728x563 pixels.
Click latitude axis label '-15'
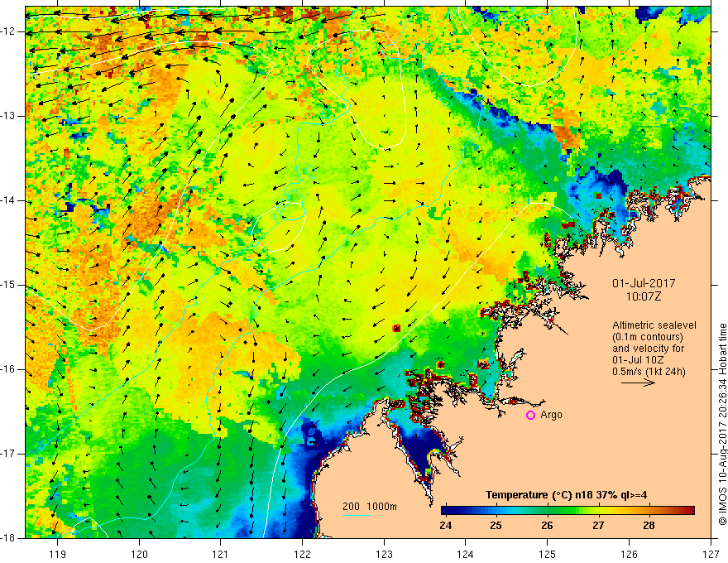click(x=8, y=285)
